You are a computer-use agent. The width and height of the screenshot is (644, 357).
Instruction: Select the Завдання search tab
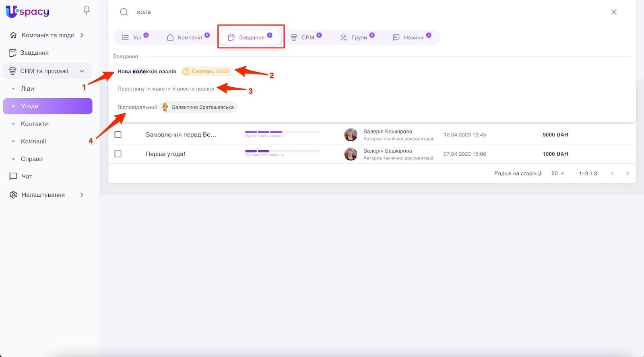[250, 37]
